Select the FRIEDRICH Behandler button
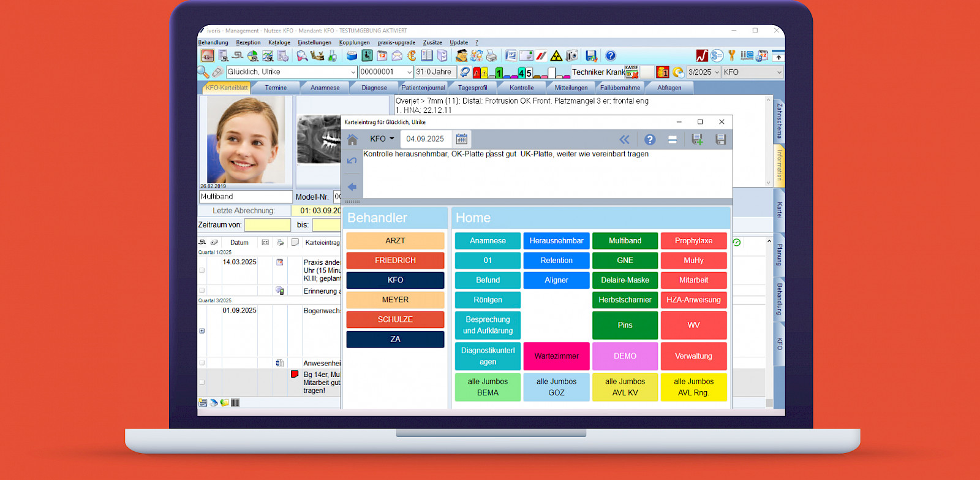 (x=395, y=261)
